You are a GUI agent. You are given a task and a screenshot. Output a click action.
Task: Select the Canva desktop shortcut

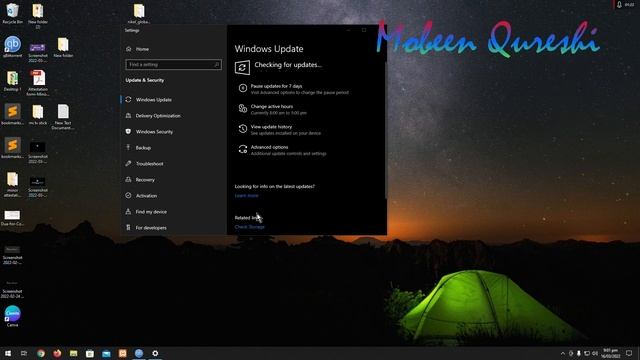click(12, 316)
